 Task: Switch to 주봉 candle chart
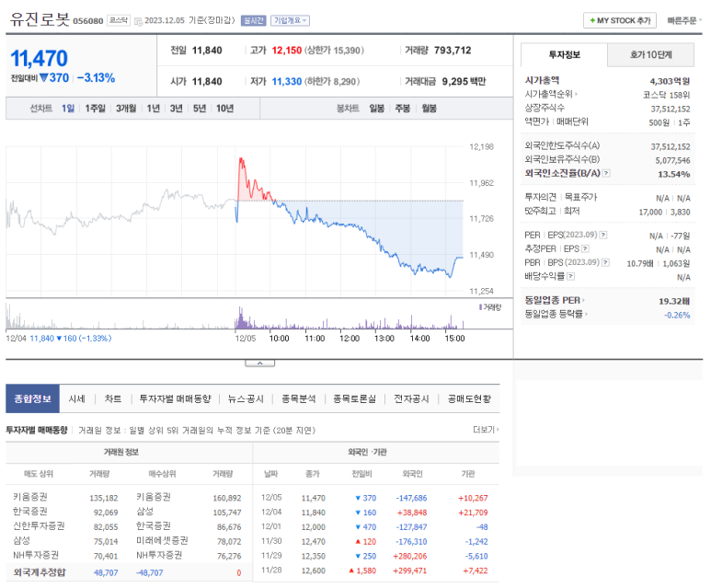click(403, 109)
